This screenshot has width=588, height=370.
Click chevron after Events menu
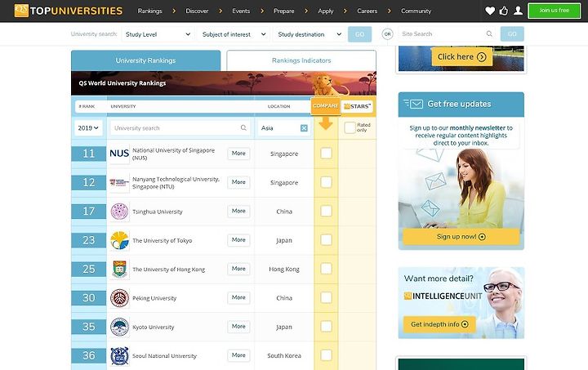pos(262,11)
